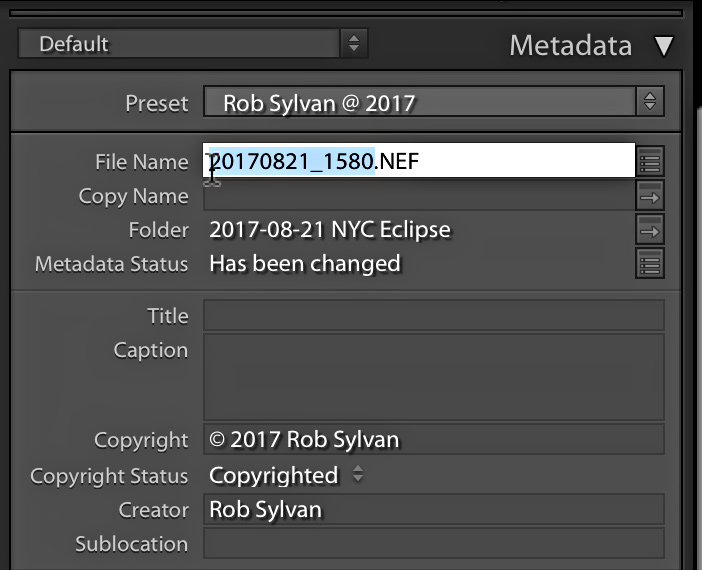Click the Metadata panel title

point(571,45)
